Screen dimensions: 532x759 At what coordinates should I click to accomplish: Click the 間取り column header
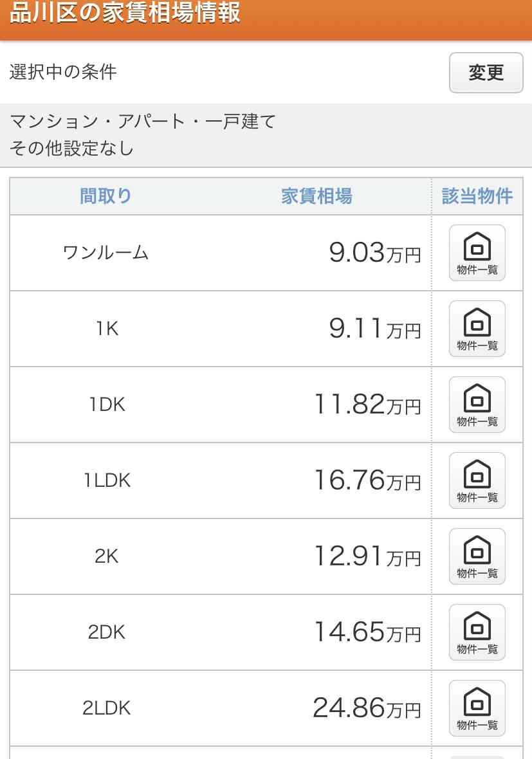[x=105, y=196]
